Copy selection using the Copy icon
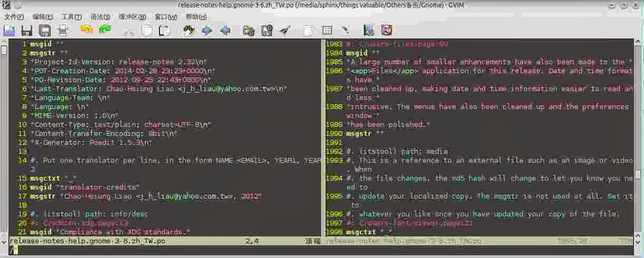The height and width of the screenshot is (258, 644). coord(147,31)
